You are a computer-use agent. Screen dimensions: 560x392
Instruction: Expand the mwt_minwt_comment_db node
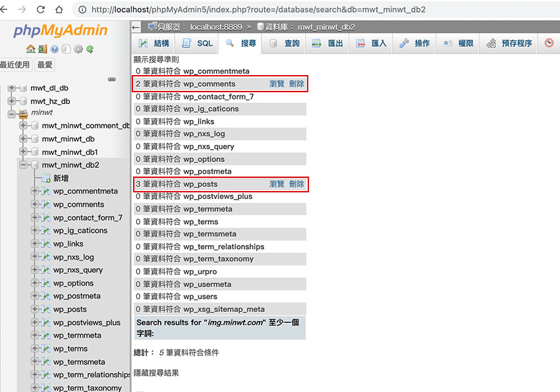pos(23,125)
